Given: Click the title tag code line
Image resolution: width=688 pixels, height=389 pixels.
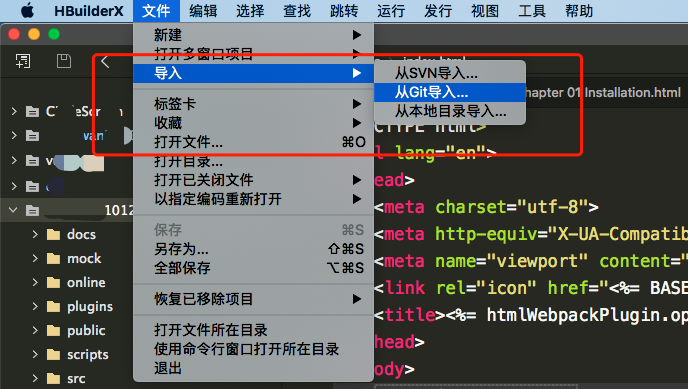Looking at the screenshot, I should pyautogui.click(x=531, y=315).
